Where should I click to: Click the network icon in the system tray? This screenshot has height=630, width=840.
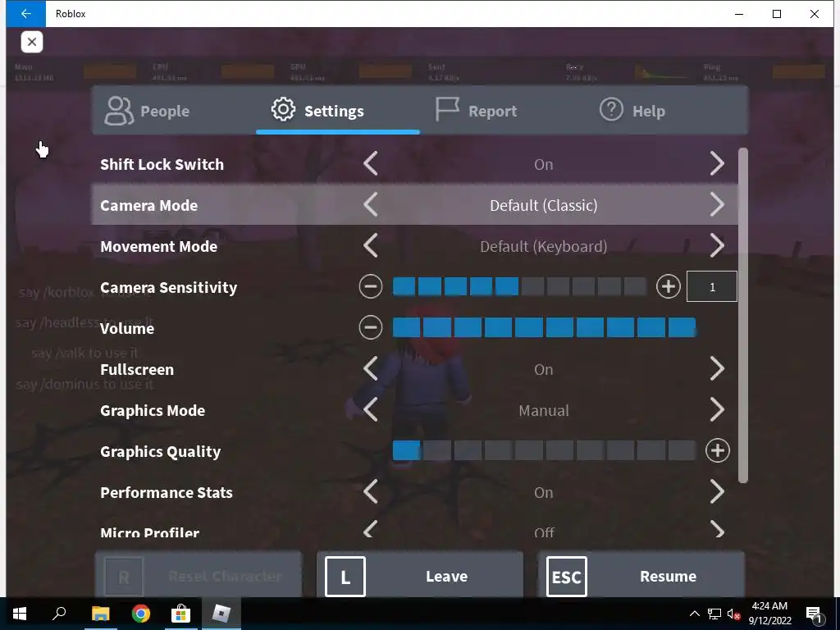714,614
